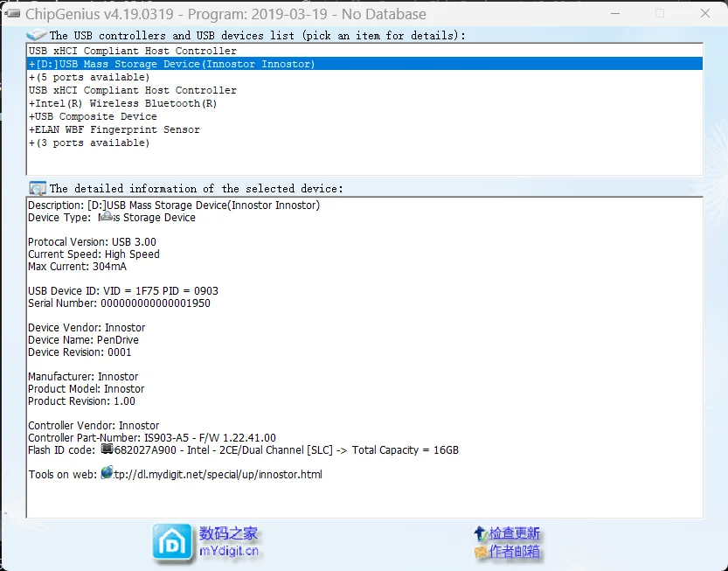Click Total Capacity = 16GB text

[x=405, y=449]
